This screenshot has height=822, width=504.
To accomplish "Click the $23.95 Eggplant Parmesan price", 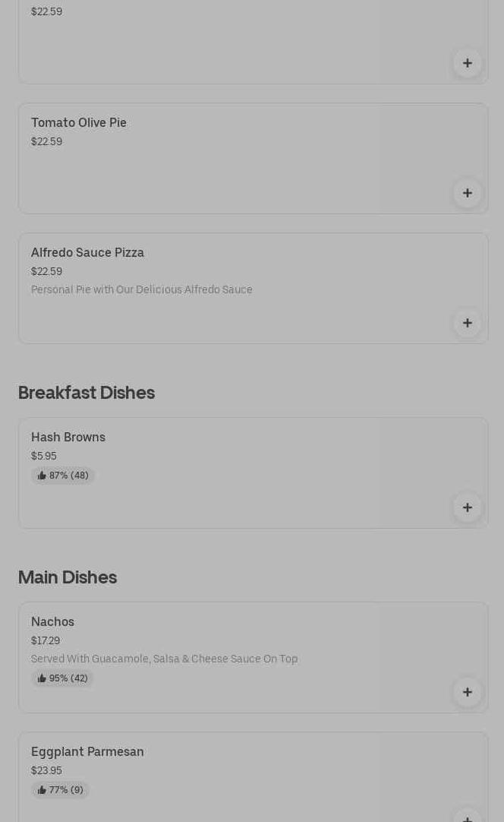I will pos(46,770).
